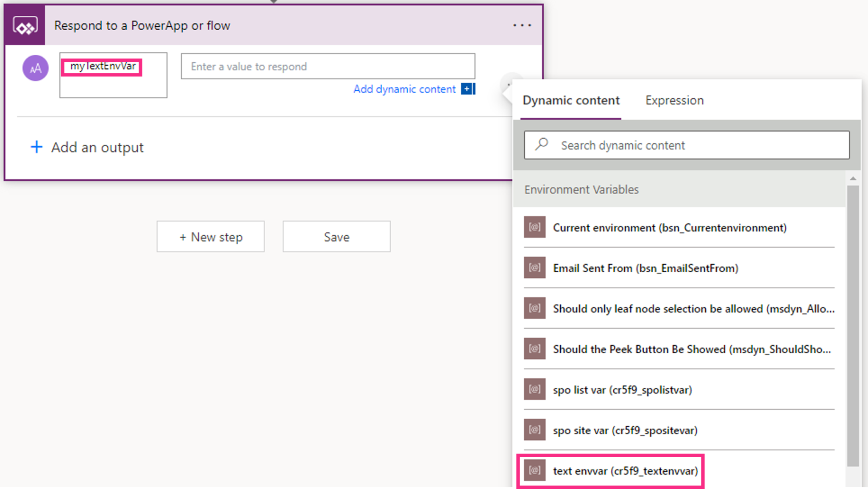Click the Enter a value to respond field
The image size is (868, 489).
(x=328, y=67)
